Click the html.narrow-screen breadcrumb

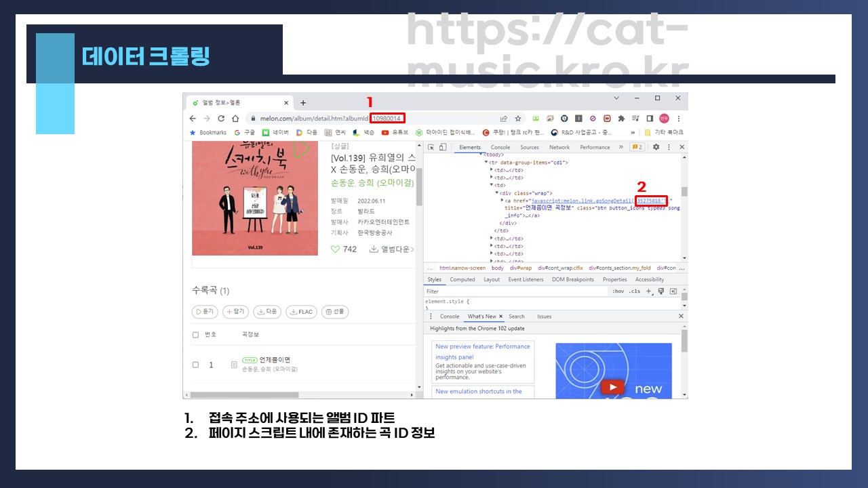(462, 268)
